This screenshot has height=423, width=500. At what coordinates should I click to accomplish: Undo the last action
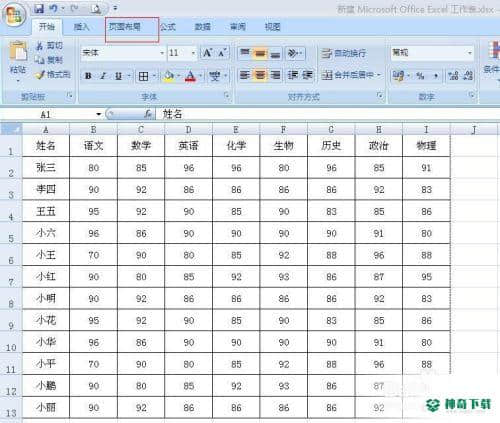tap(54, 9)
